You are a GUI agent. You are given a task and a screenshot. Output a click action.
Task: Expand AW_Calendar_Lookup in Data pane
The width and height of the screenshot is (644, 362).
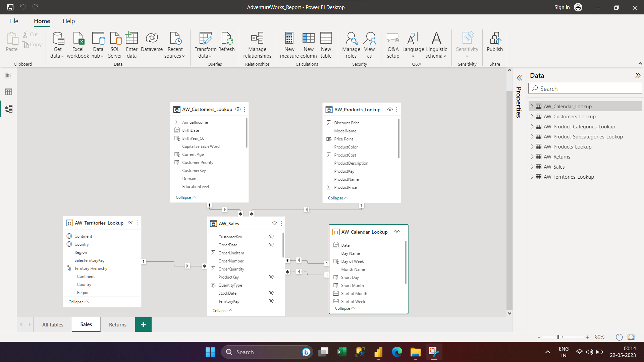(532, 106)
